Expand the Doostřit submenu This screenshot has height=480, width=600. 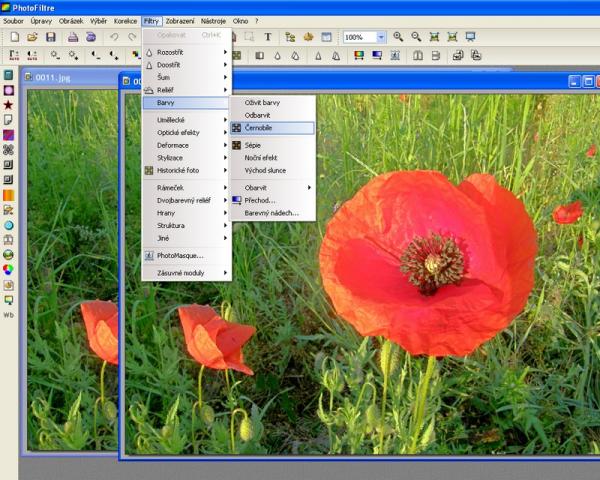click(186, 65)
